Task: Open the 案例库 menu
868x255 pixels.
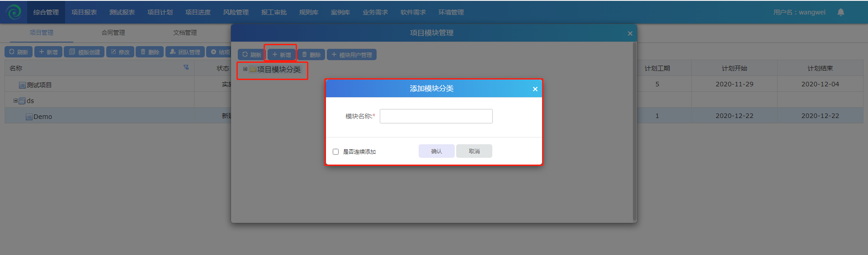Action: click(340, 12)
